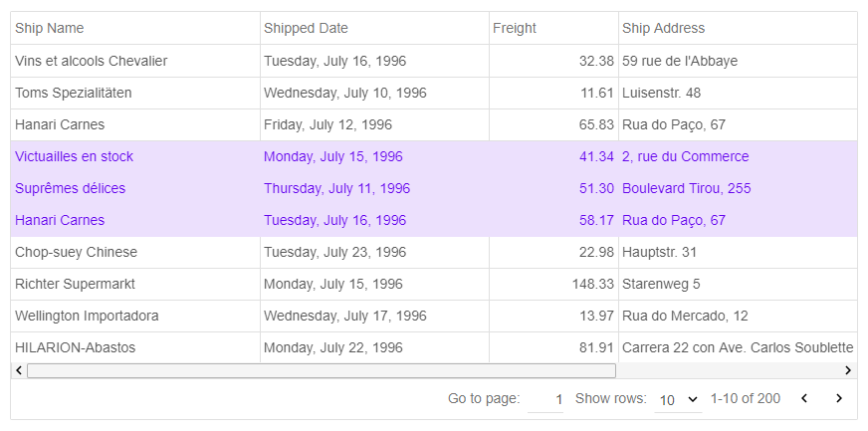Select the Richter Supermarkt row

point(75,284)
